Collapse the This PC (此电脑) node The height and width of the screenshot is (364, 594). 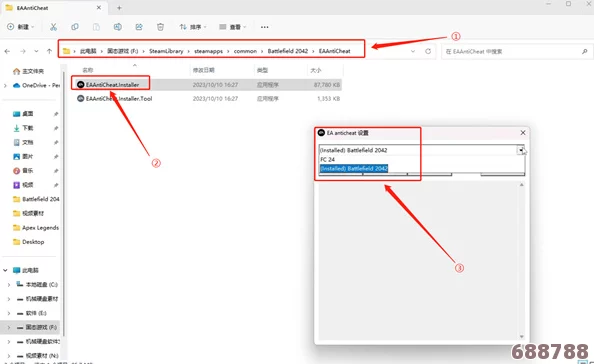tap(5, 270)
